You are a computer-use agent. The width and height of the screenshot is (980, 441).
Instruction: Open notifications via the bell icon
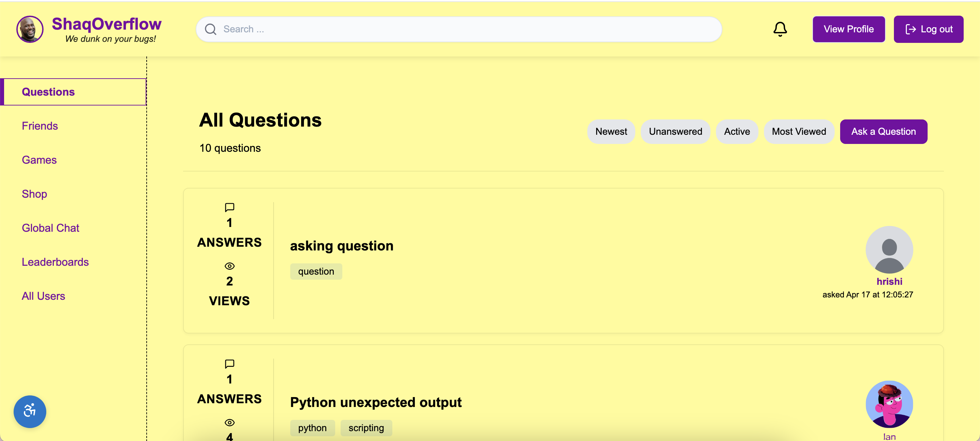[x=780, y=29]
